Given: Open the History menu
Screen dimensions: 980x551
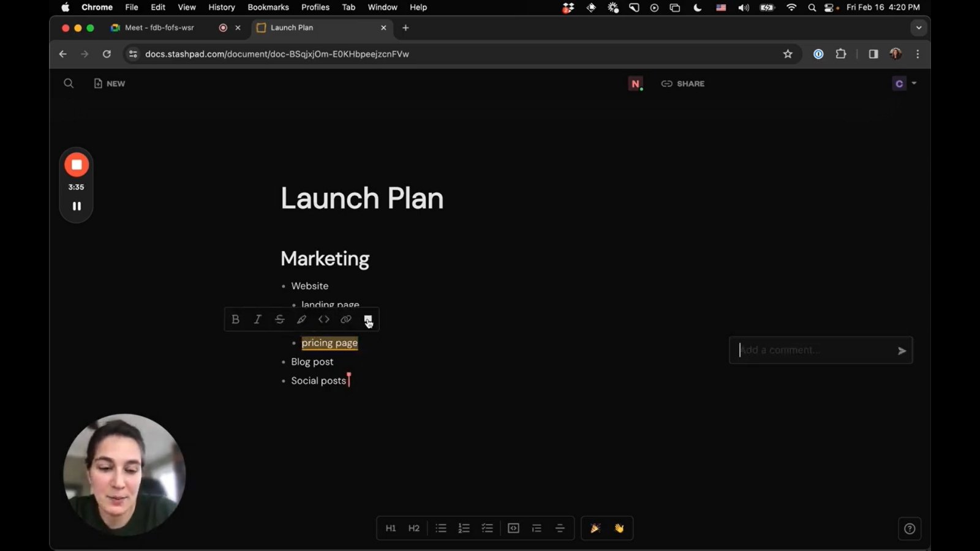Looking at the screenshot, I should 222,7.
